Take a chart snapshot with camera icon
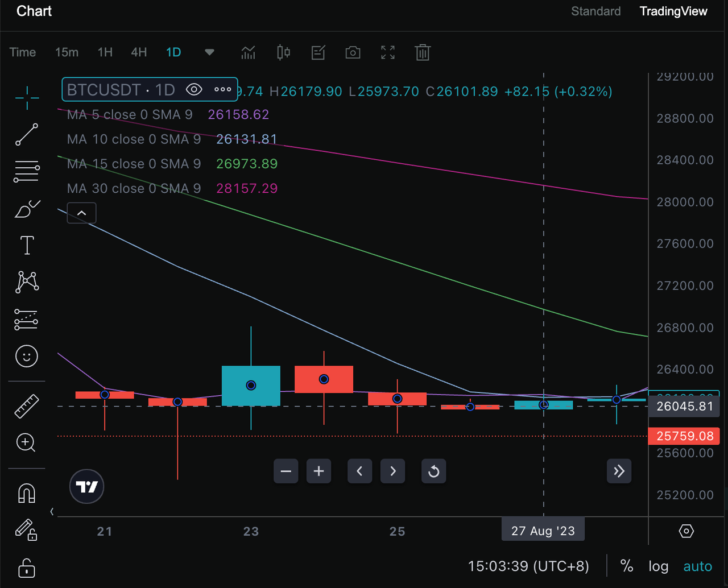The image size is (728, 588). (x=353, y=52)
